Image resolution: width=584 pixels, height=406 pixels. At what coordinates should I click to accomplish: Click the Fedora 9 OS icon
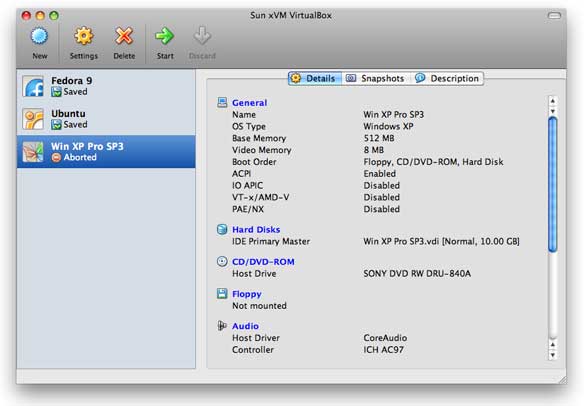coord(33,86)
